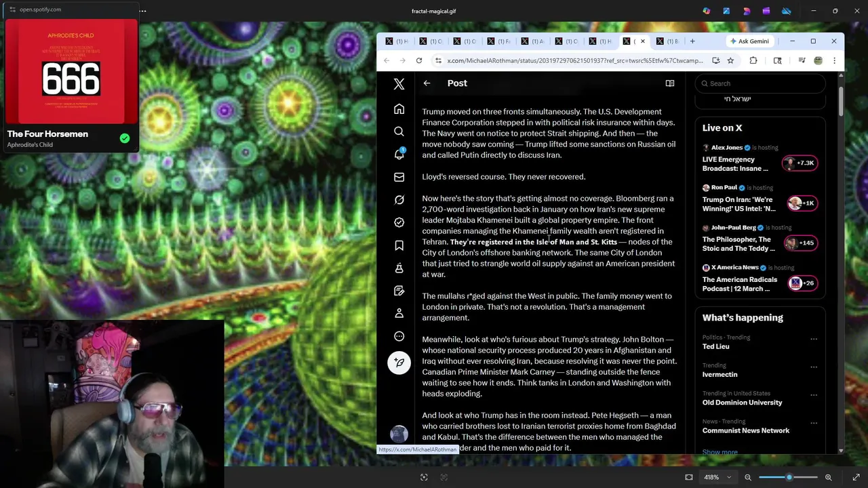Screen dimensions: 868x488
Task: Bookmark this page with star icon
Action: tap(730, 60)
